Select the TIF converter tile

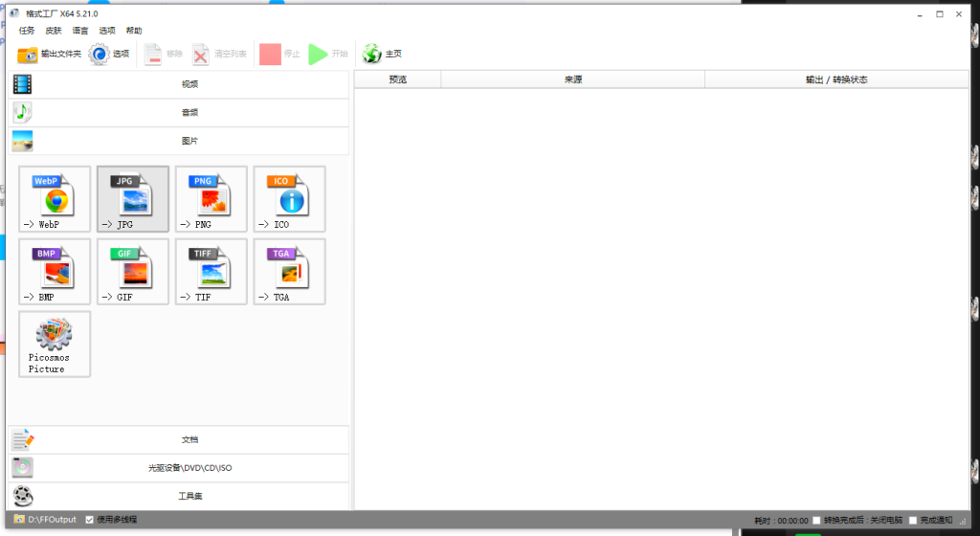coord(212,272)
